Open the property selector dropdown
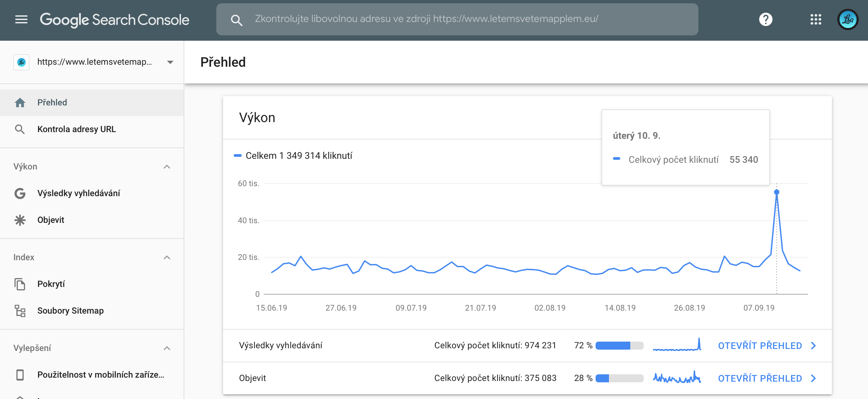The height and width of the screenshot is (399, 868). pyautogui.click(x=170, y=62)
